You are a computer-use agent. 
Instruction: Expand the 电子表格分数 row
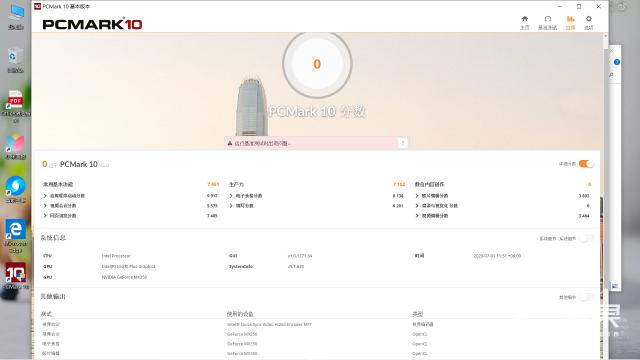click(x=246, y=196)
